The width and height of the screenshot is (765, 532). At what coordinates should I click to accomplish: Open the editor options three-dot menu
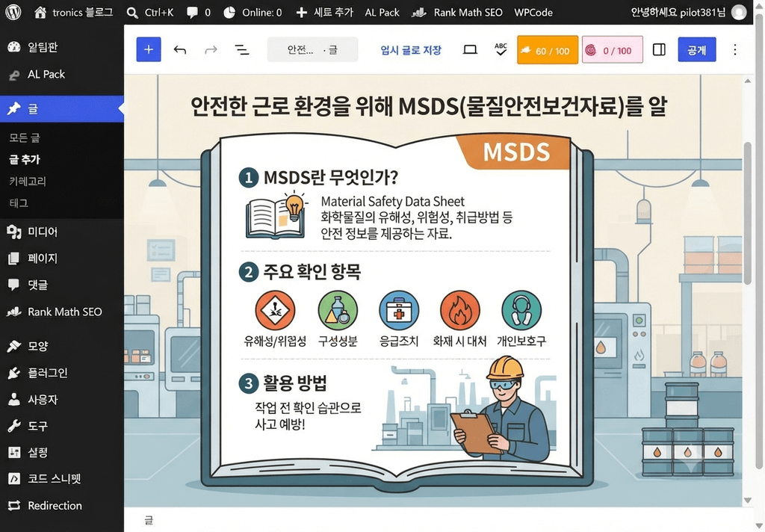pyautogui.click(x=735, y=49)
